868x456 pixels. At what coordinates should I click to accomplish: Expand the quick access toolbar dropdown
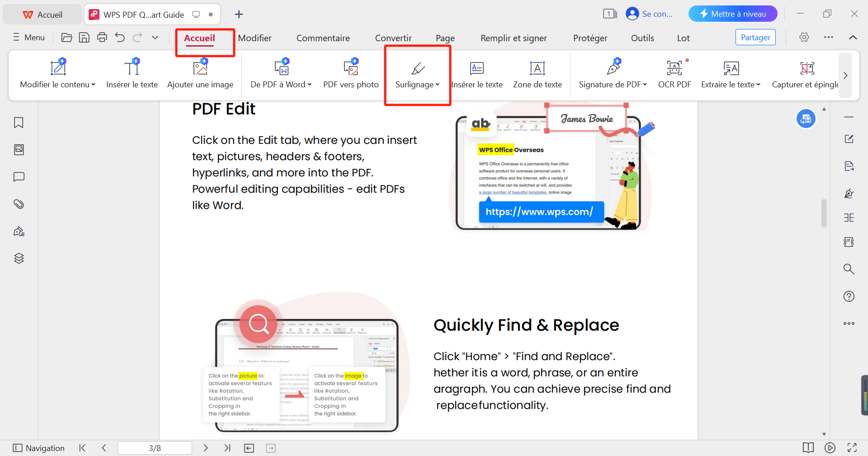155,38
